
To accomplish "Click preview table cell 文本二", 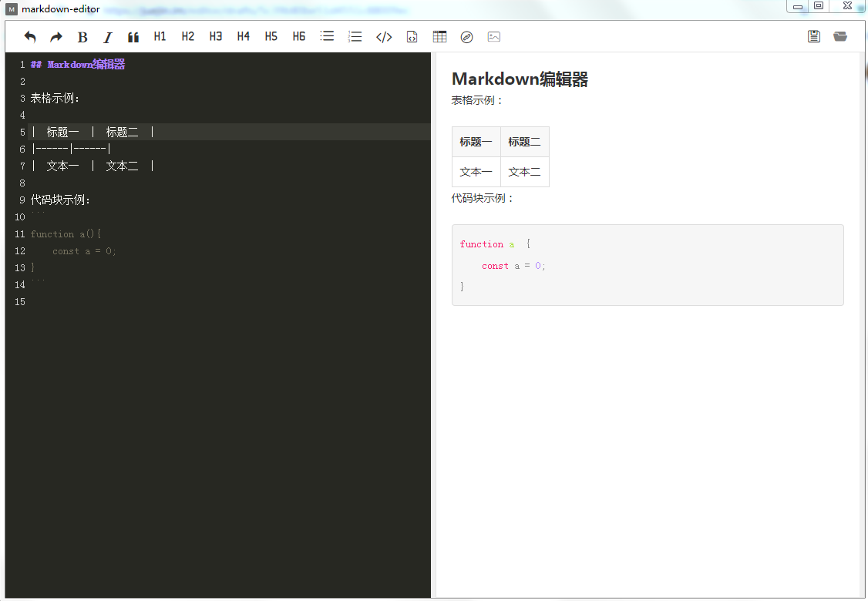I will (x=525, y=172).
